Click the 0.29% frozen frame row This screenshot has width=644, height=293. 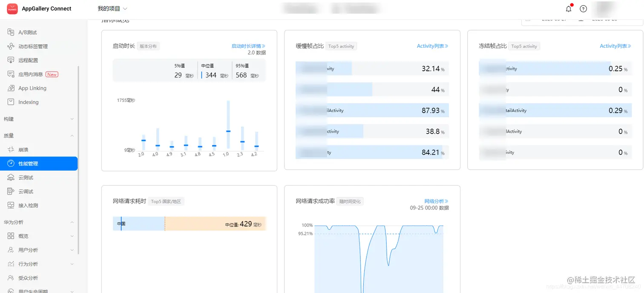[555, 110]
